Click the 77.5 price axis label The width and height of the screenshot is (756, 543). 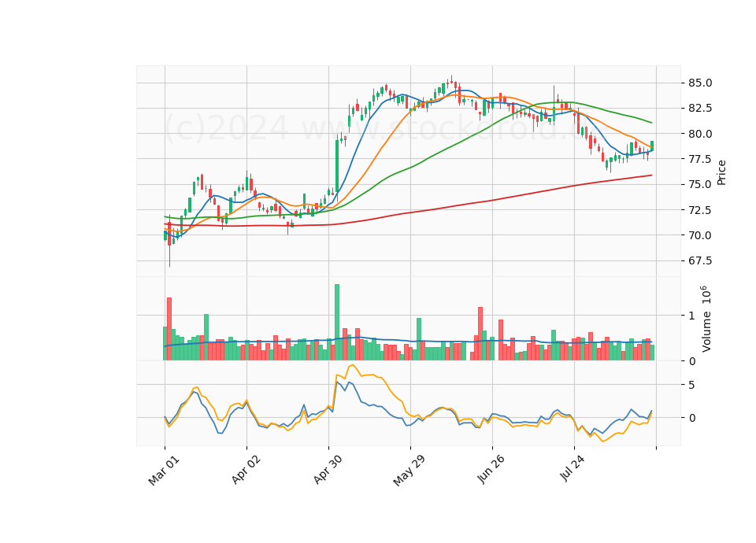[x=700, y=159]
